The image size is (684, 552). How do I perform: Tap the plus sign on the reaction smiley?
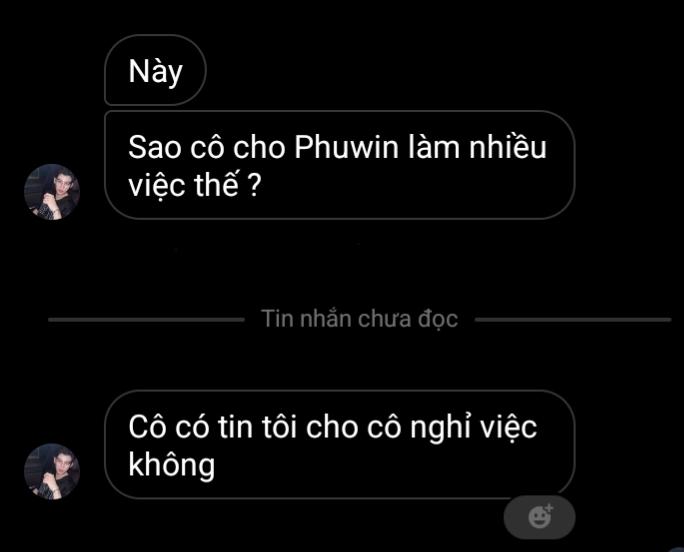tap(549, 508)
